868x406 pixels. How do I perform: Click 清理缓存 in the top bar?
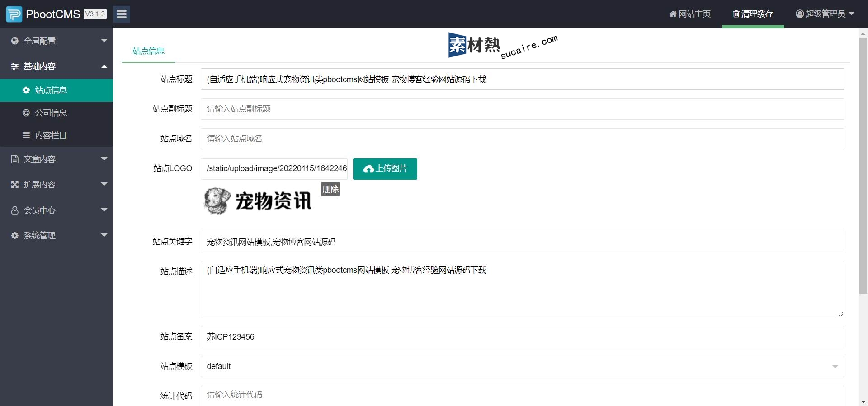[753, 14]
